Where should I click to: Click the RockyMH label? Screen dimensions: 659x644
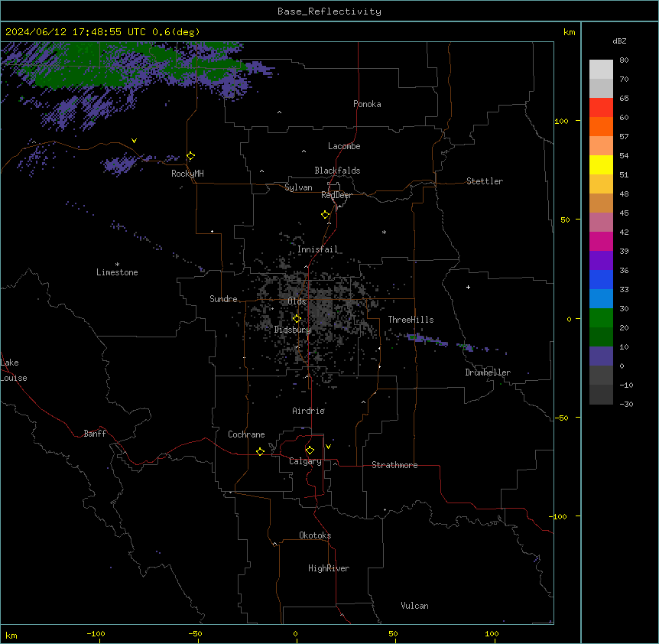pyautogui.click(x=187, y=174)
